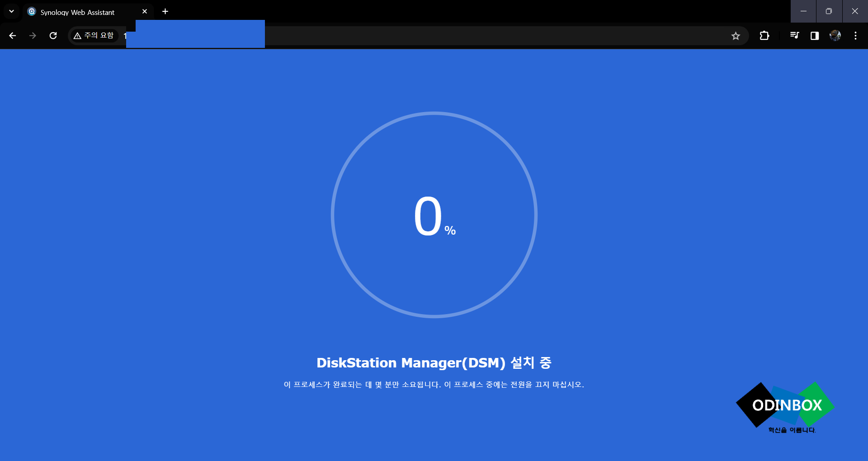Click the 0% installation progress circle
868x461 pixels.
pyautogui.click(x=434, y=215)
